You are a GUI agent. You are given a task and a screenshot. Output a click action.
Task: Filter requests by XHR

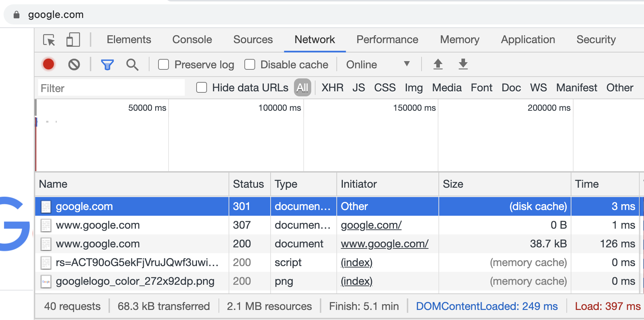332,88
